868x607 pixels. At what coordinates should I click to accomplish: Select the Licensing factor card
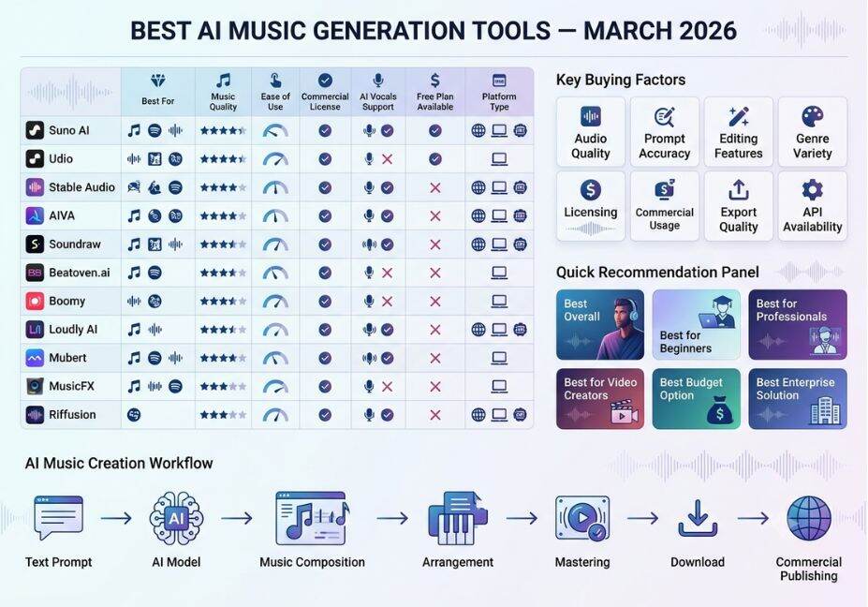591,206
